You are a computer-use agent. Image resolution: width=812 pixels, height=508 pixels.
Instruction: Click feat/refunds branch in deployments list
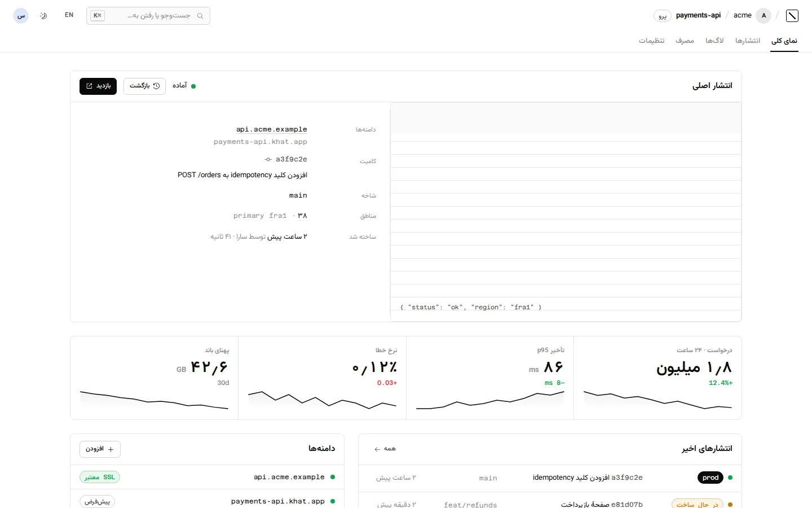tap(470, 504)
